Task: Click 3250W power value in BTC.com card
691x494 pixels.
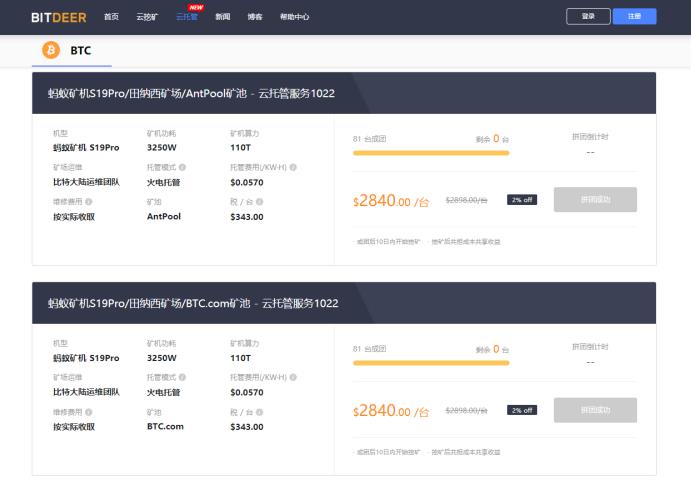Action: 162,358
